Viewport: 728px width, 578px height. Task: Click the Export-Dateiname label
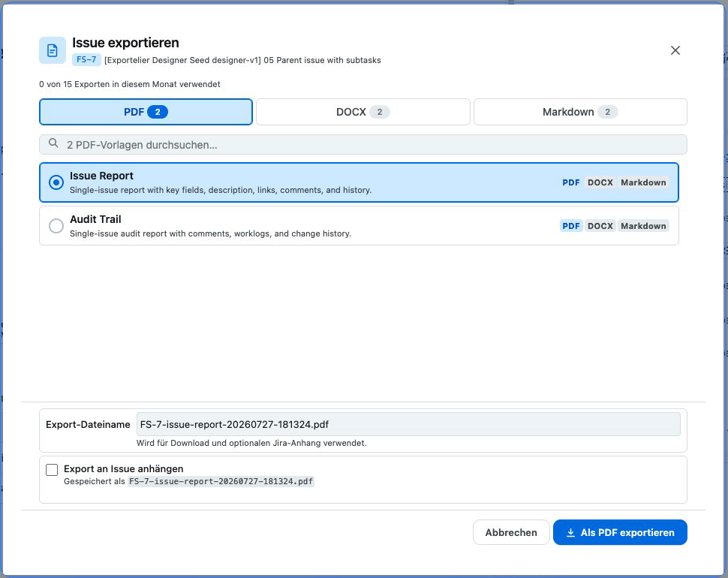click(88, 424)
